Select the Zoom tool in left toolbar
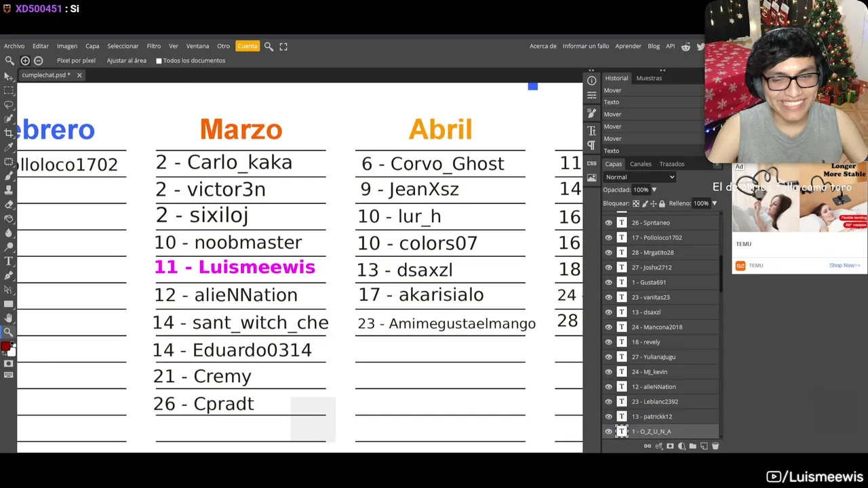 pyautogui.click(x=9, y=332)
